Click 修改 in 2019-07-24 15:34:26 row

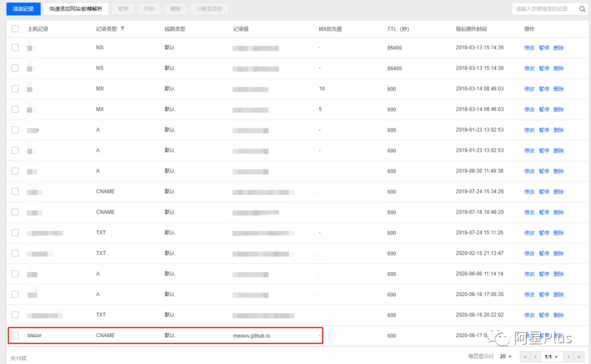point(529,192)
